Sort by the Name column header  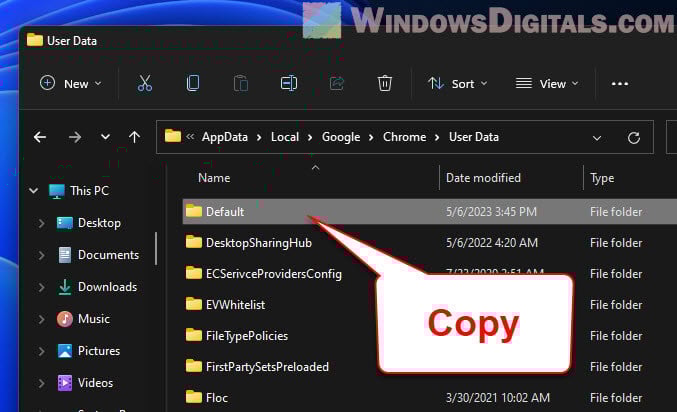pos(214,178)
